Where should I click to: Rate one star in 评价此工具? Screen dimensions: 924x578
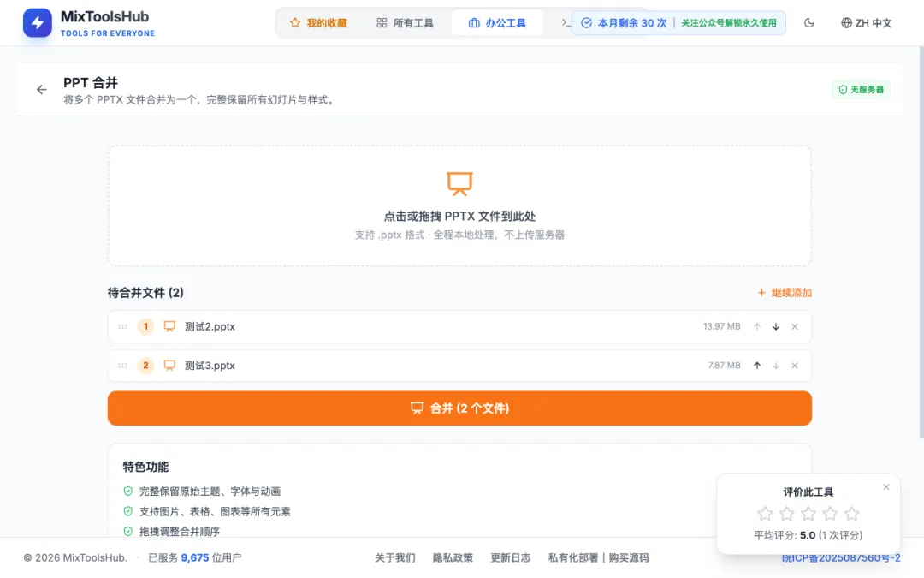[x=765, y=514]
